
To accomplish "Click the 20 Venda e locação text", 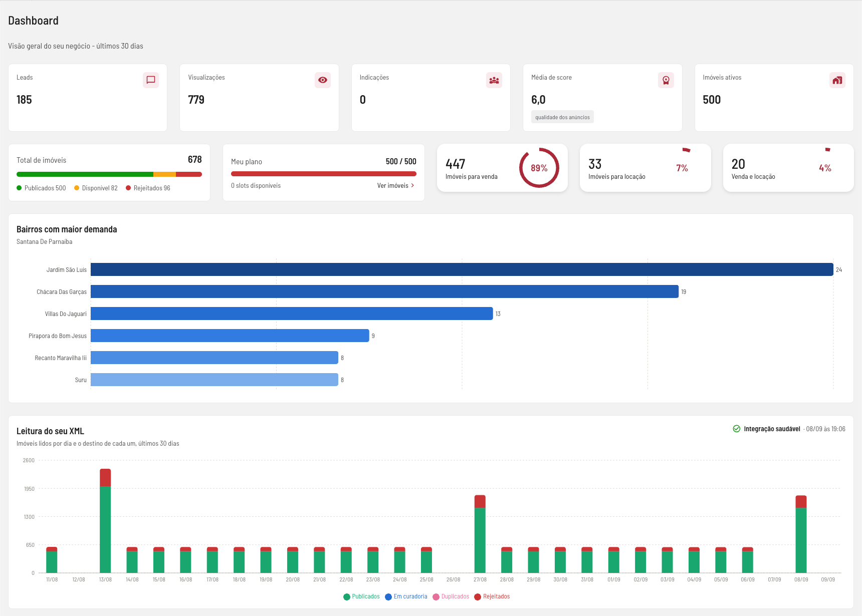I will (x=753, y=169).
